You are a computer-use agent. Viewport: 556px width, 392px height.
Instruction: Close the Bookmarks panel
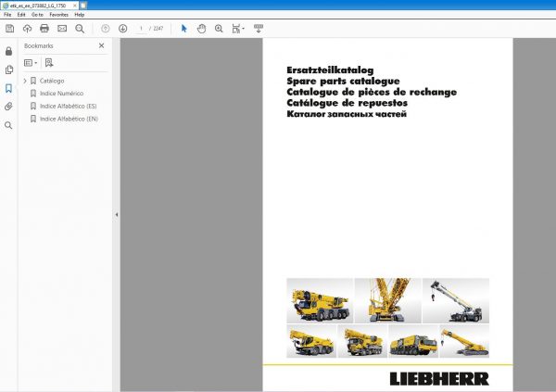point(101,45)
